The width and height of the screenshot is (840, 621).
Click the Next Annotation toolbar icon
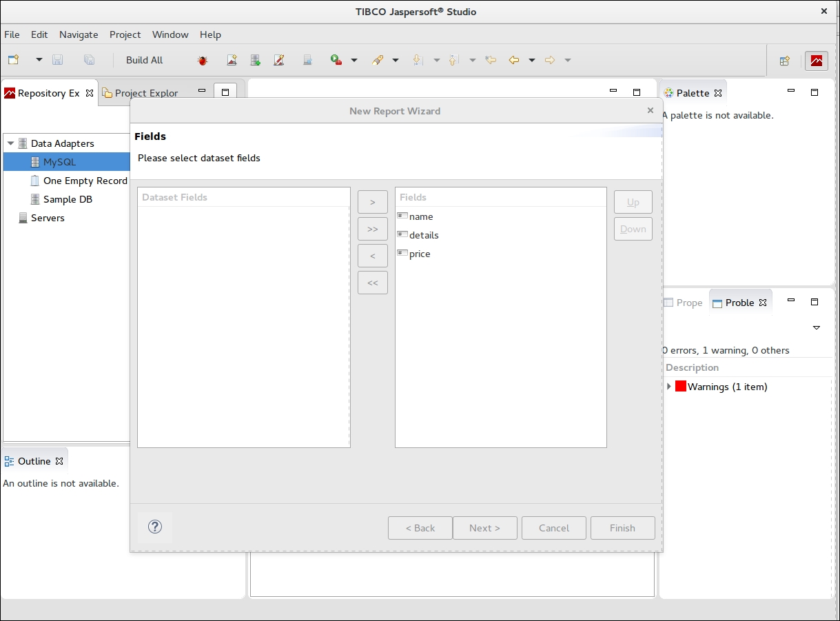tap(418, 60)
